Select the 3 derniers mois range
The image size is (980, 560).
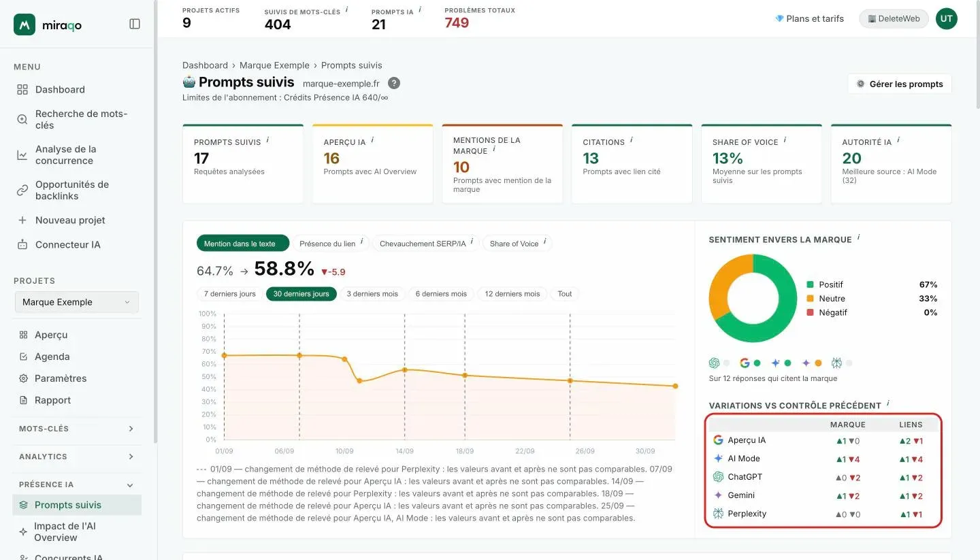372,294
